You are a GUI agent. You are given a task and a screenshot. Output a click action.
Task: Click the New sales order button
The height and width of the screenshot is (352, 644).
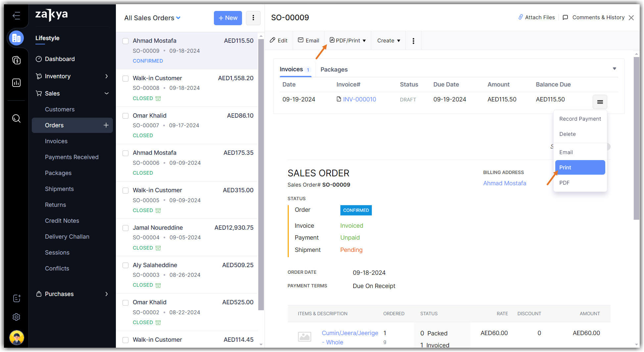[x=228, y=18]
